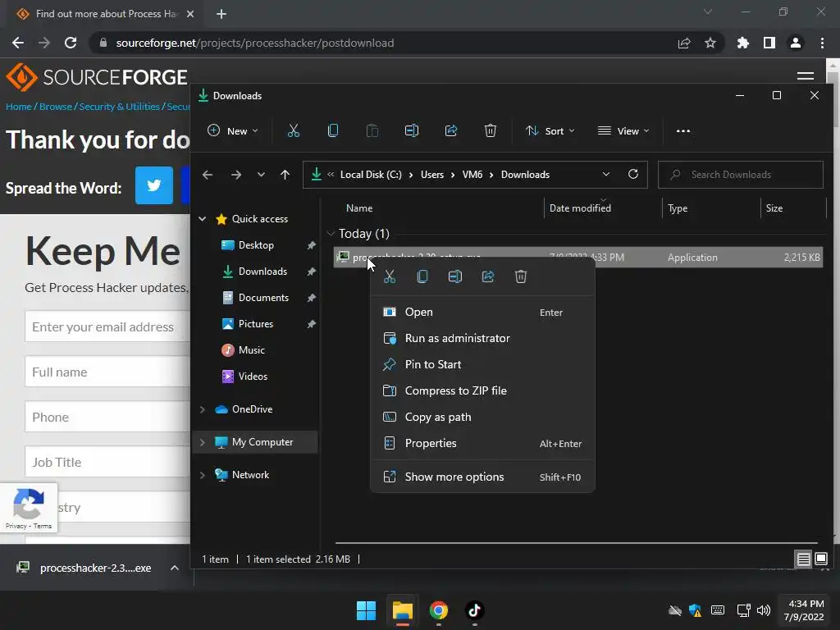The height and width of the screenshot is (630, 840).
Task: Share this page from address bar
Action: [x=684, y=43]
